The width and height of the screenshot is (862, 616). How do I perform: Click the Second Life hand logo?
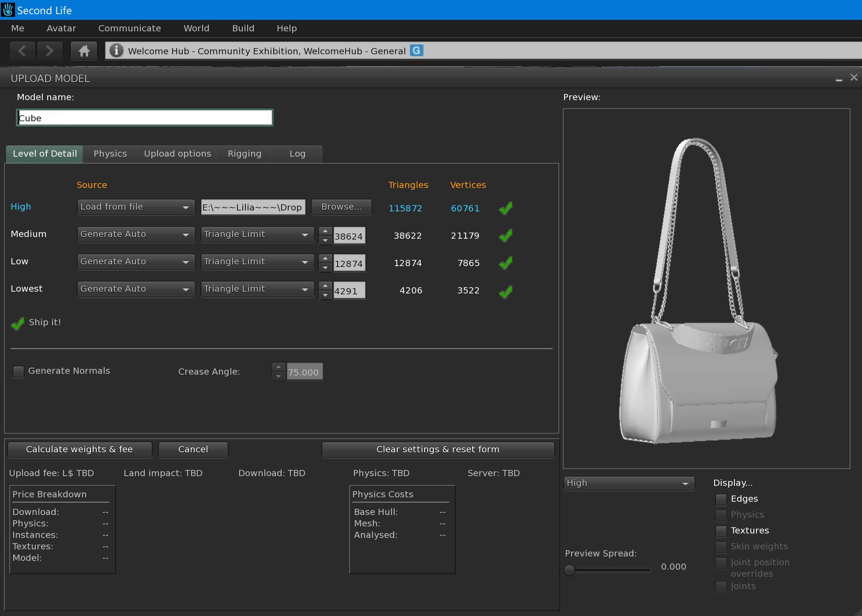8,10
